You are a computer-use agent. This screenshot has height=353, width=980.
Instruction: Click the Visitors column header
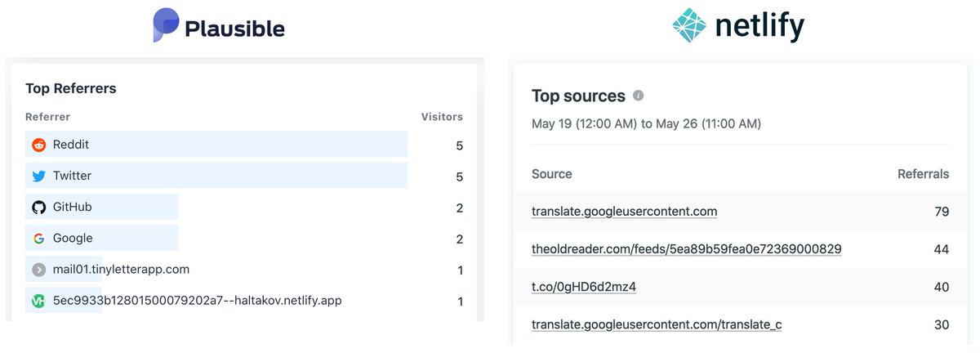(442, 117)
